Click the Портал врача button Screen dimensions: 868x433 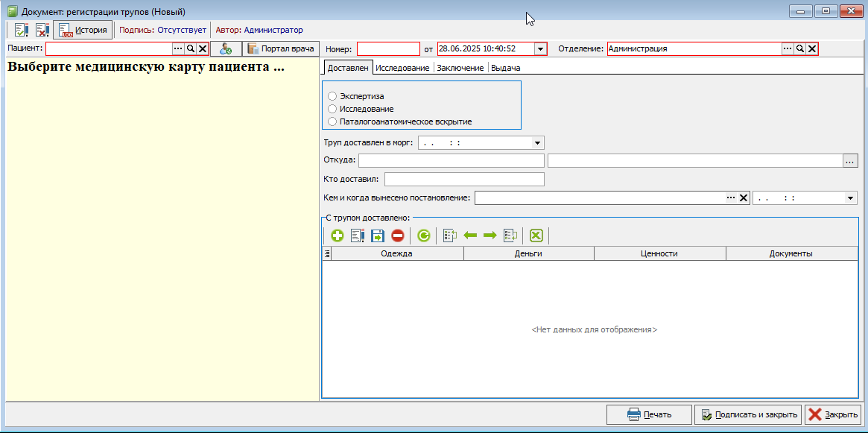pos(281,48)
